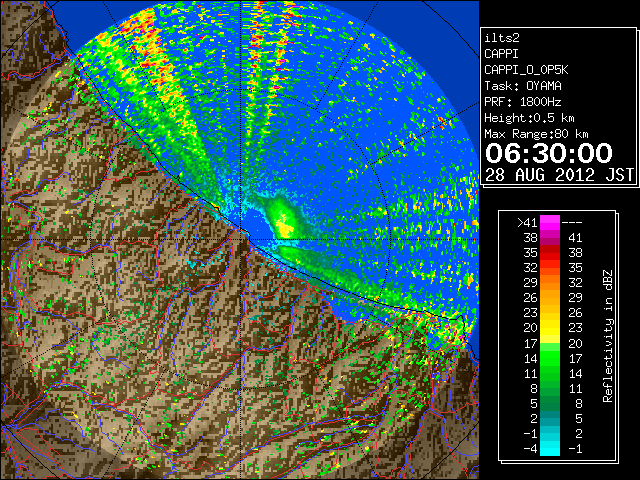Click the 'Max Range:80 km' text
This screenshot has height=480, width=640.
536,134
